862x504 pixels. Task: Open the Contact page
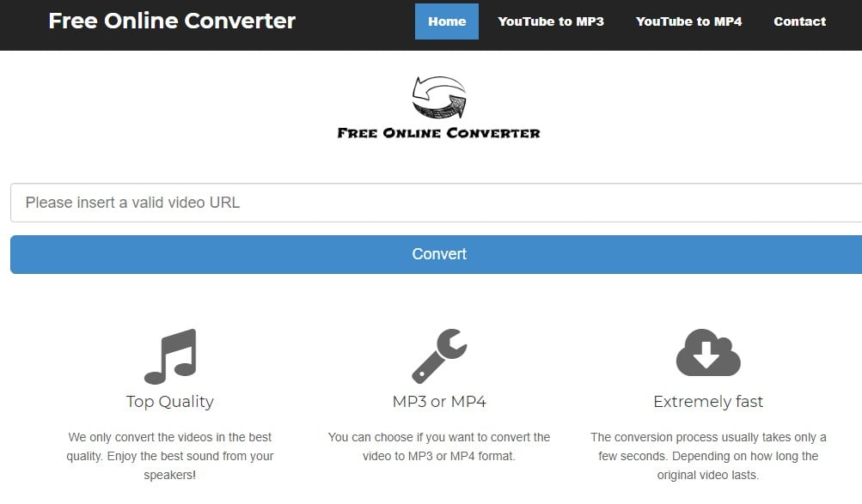(800, 21)
